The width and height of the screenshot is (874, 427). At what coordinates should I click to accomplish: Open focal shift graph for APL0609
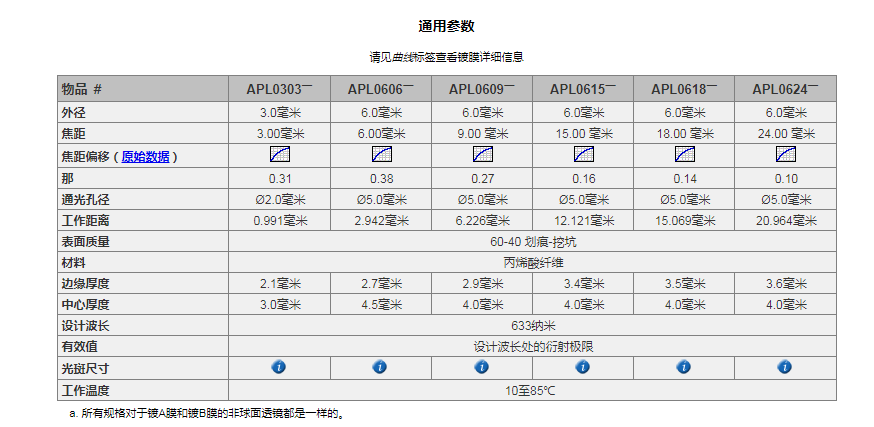coord(482,155)
